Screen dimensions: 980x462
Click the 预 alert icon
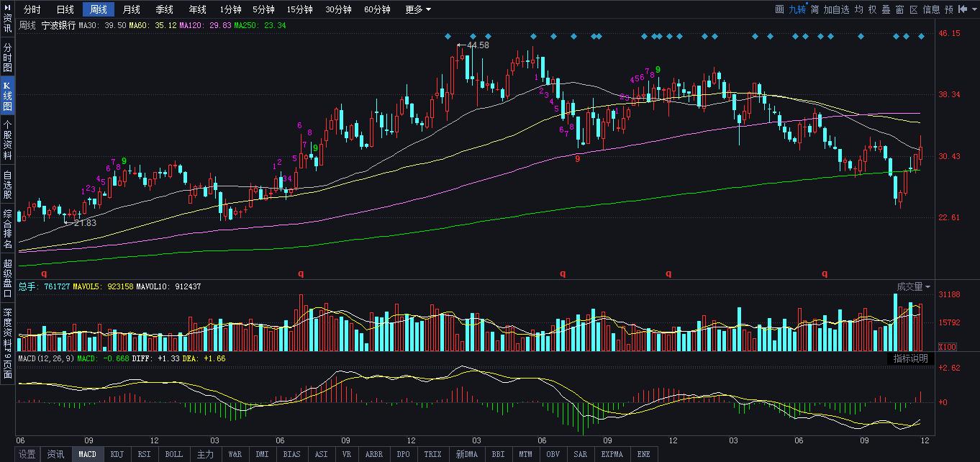tap(949, 9)
